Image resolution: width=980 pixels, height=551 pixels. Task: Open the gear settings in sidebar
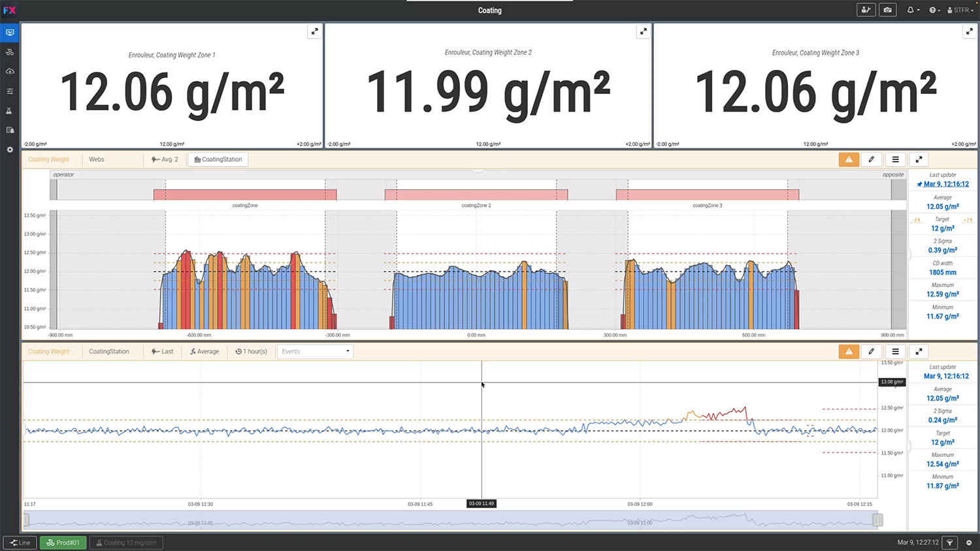(x=9, y=150)
